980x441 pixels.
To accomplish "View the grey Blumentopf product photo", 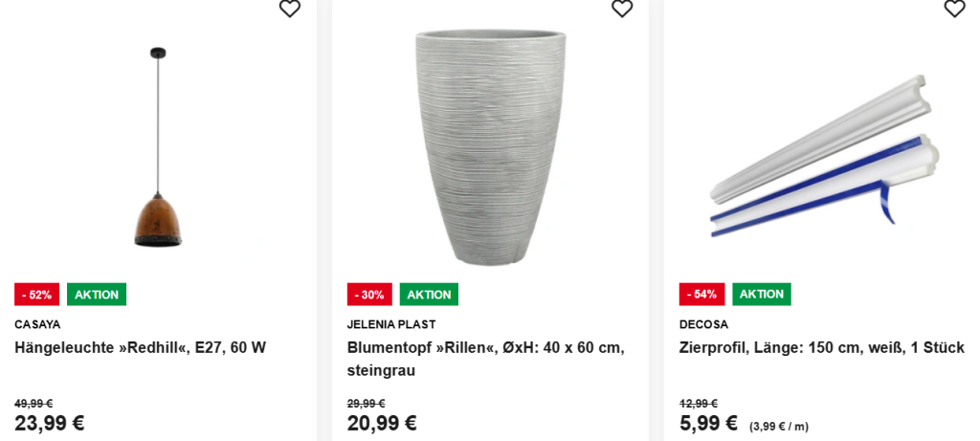I will pyautogui.click(x=490, y=146).
